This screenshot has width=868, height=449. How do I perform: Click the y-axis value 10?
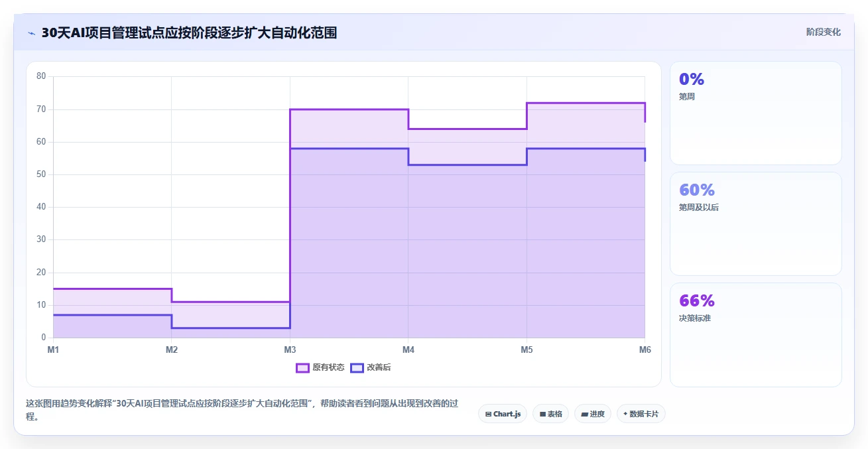point(41,305)
